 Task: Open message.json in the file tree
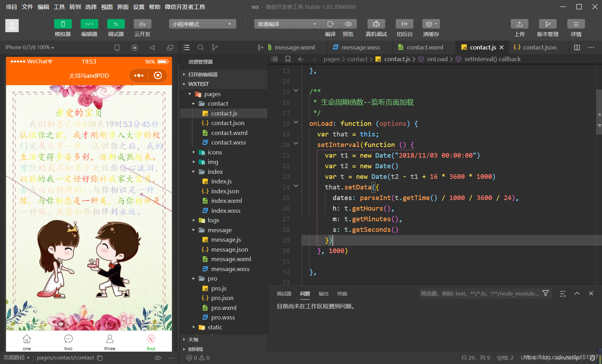(x=223, y=249)
